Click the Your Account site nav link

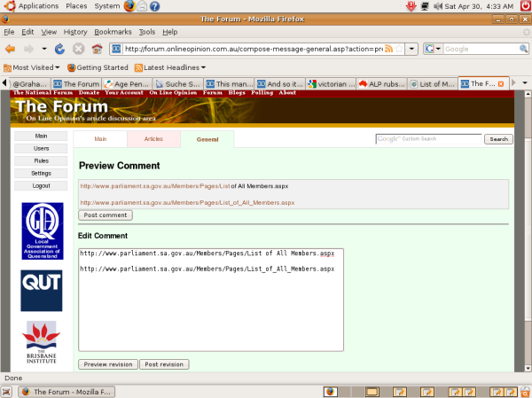pos(124,92)
